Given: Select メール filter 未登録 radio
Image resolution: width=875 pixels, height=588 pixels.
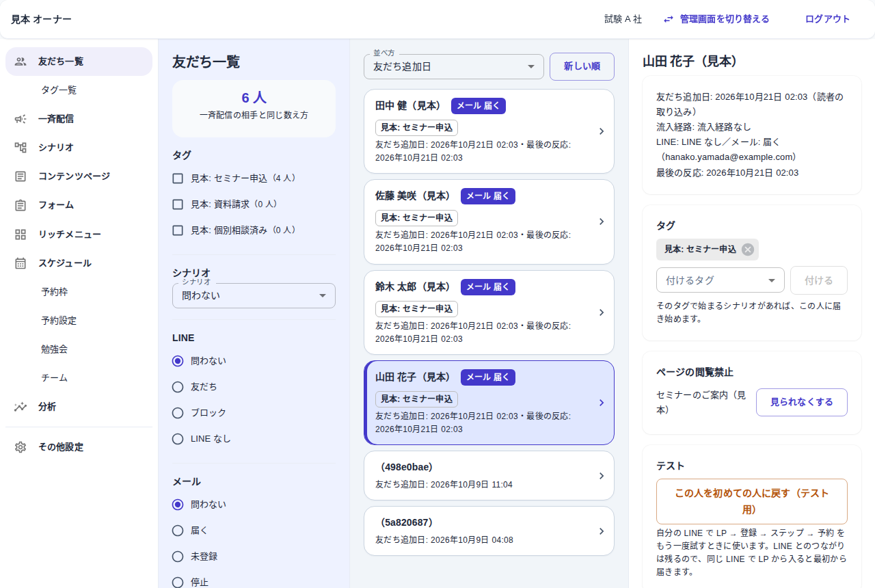Looking at the screenshot, I should click(x=178, y=557).
